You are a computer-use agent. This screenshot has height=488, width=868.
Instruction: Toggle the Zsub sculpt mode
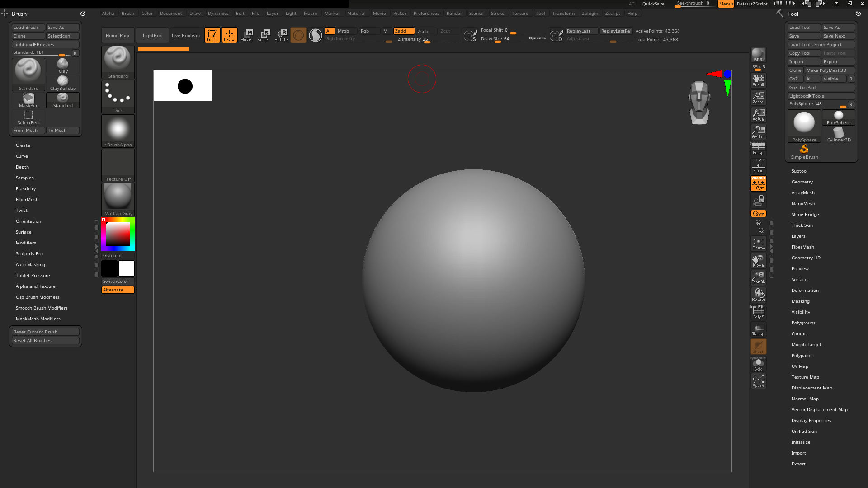click(423, 31)
